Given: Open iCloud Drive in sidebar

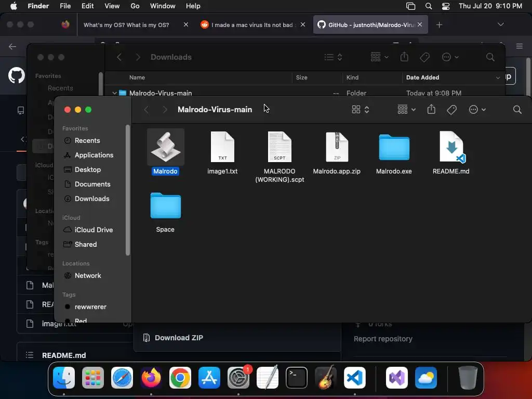Looking at the screenshot, I should coord(94,230).
